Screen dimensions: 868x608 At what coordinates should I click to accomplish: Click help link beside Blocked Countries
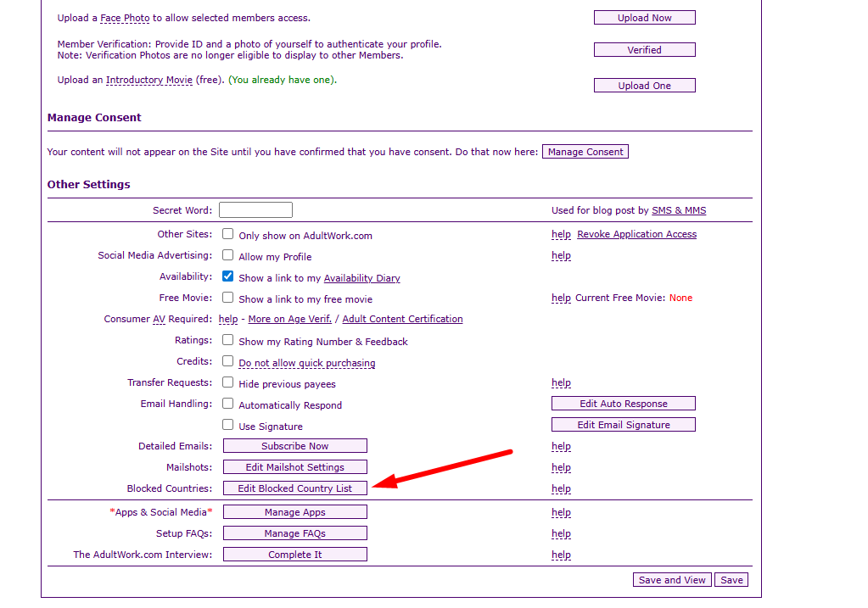click(x=561, y=489)
